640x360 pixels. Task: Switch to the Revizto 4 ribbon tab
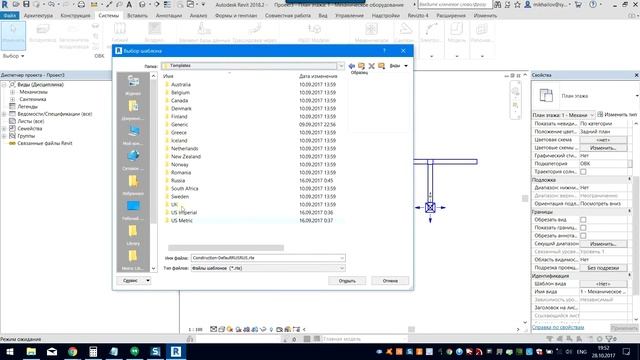[x=418, y=16]
